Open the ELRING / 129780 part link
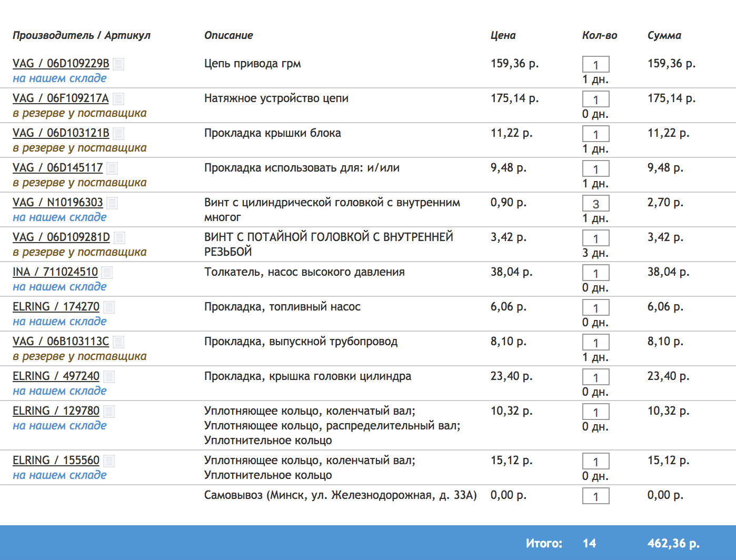Screen dimensions: 736x560 [56, 411]
